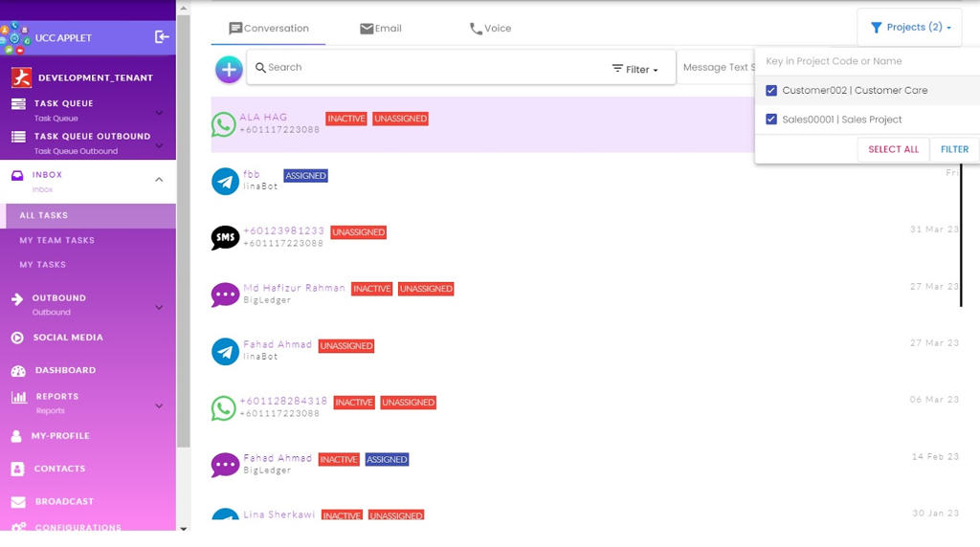Uncheck Sales00001 | Sales Project checkbox
980x547 pixels.
(771, 120)
